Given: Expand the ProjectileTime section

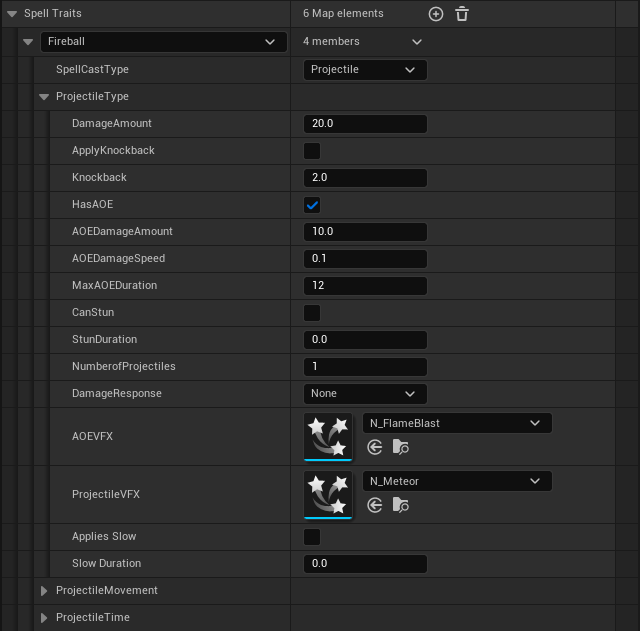Looking at the screenshot, I should pyautogui.click(x=44, y=618).
